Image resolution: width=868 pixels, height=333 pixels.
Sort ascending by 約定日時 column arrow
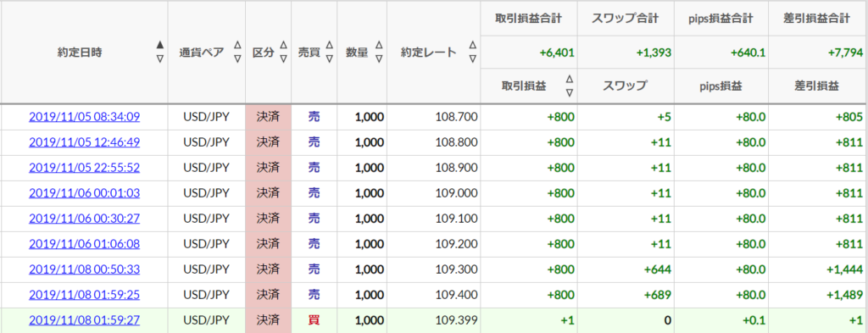[x=160, y=46]
